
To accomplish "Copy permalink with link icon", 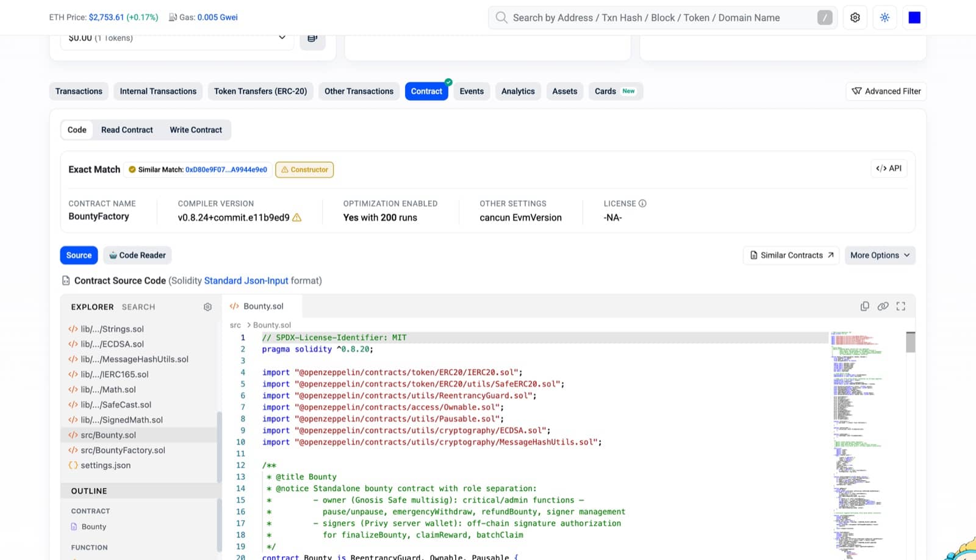I will click(x=883, y=306).
